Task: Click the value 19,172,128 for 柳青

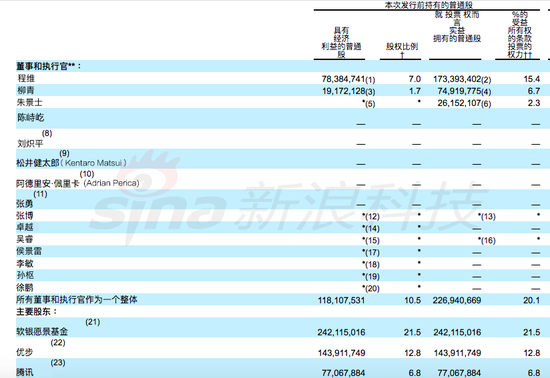Action: 344,91
